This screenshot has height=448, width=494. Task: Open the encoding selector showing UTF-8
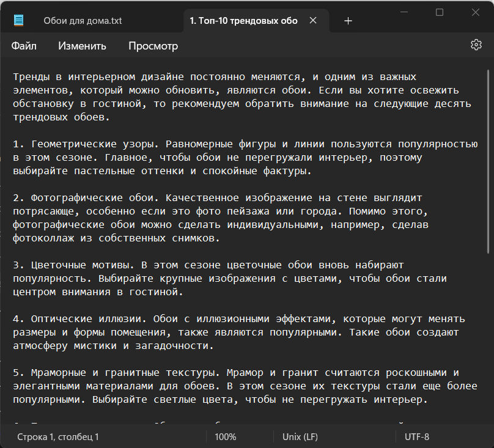click(418, 436)
